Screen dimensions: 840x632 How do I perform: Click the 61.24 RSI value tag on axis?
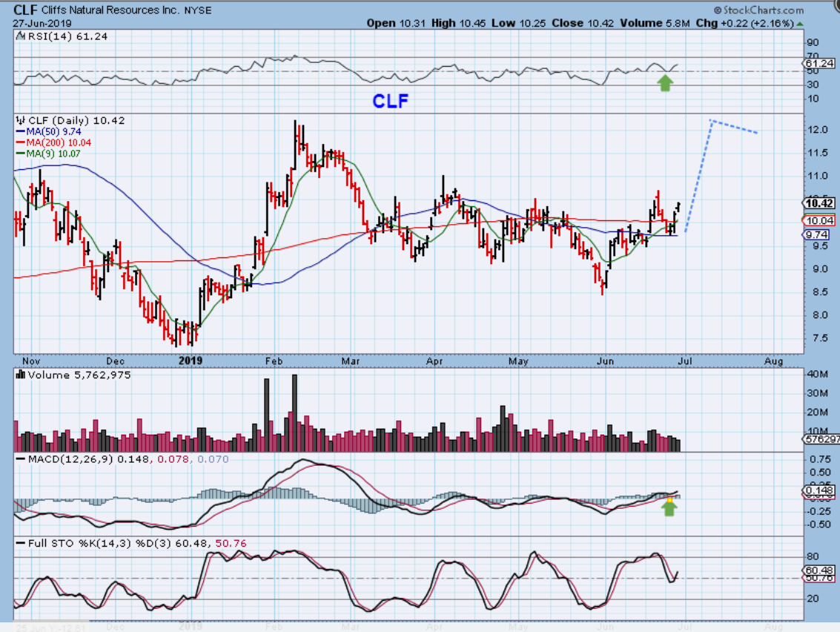820,63
